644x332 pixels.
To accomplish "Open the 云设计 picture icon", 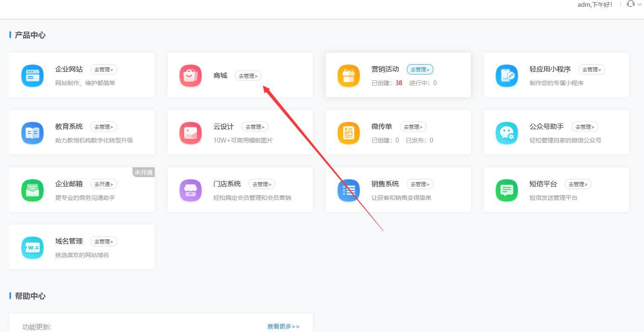I will [191, 133].
